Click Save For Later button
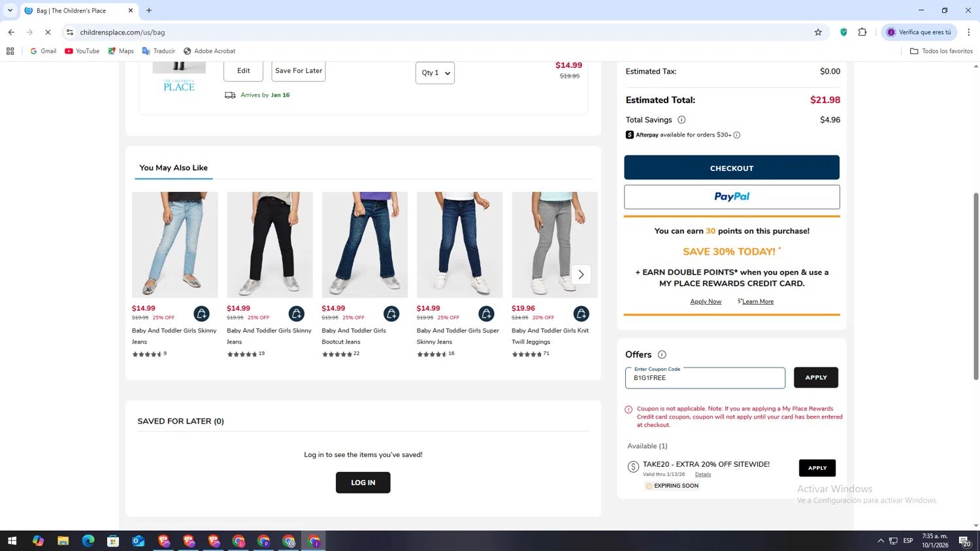 click(x=299, y=71)
